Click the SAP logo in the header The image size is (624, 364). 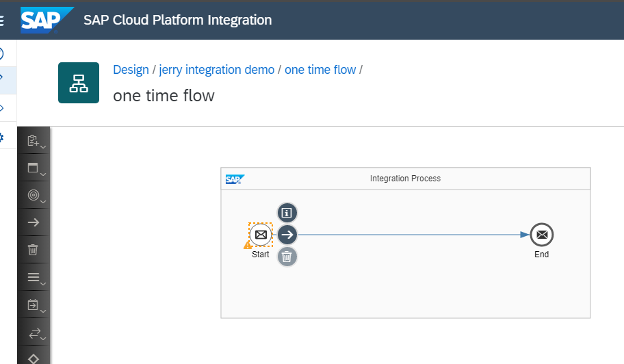pyautogui.click(x=47, y=20)
